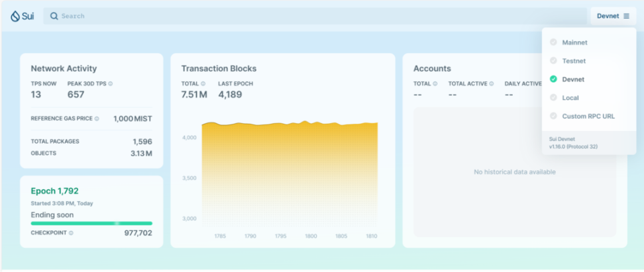Select the Mainnet network option

pyautogui.click(x=574, y=42)
